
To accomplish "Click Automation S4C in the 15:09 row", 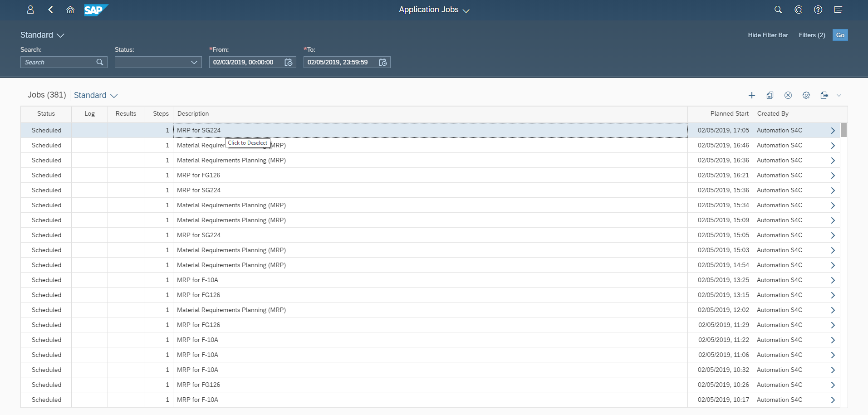I will tap(780, 220).
